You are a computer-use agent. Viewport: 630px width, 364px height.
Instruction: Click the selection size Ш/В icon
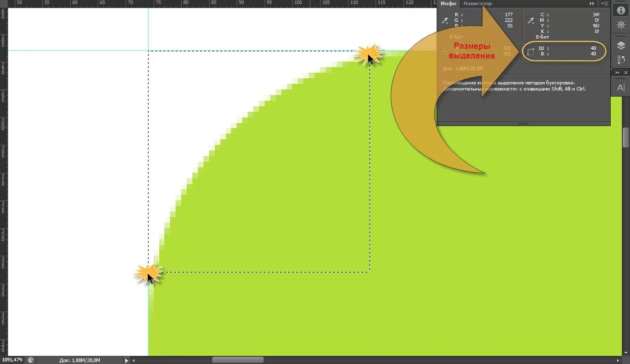point(531,51)
